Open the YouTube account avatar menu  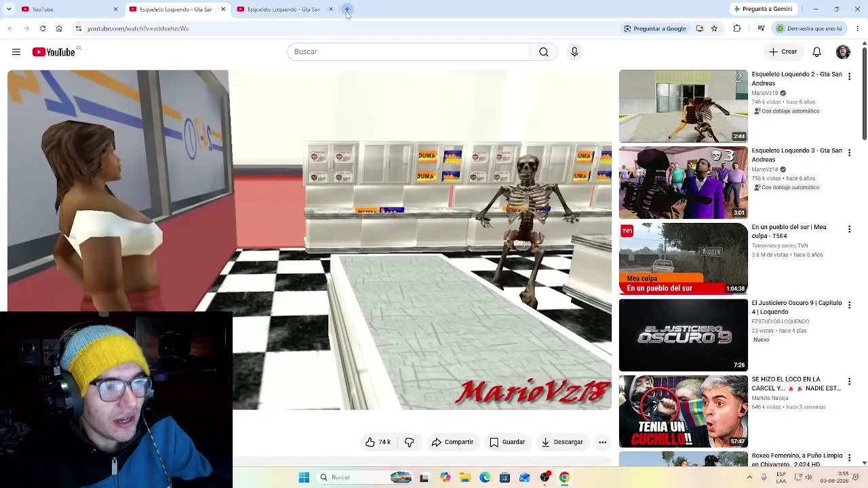pyautogui.click(x=843, y=52)
